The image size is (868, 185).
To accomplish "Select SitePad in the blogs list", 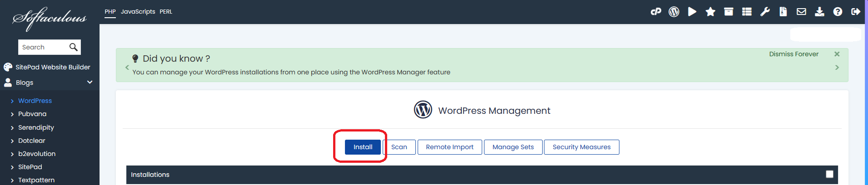I will [x=30, y=167].
